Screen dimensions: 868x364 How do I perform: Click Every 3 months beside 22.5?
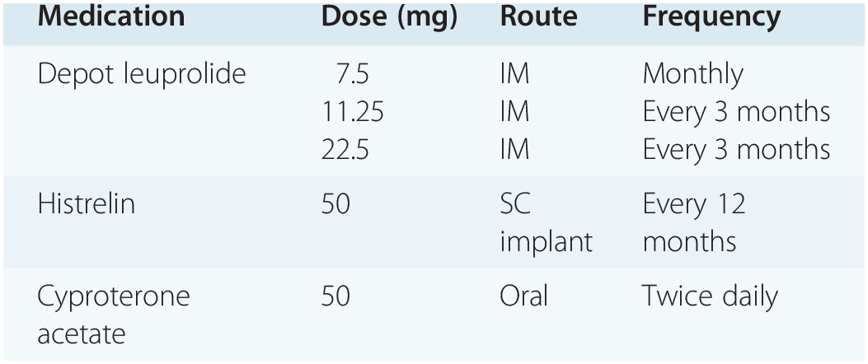(736, 149)
